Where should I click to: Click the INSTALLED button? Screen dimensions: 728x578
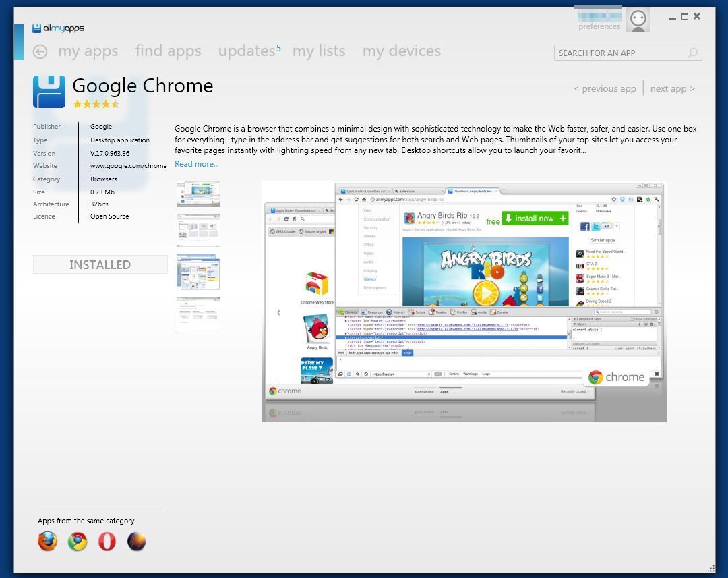tap(100, 265)
